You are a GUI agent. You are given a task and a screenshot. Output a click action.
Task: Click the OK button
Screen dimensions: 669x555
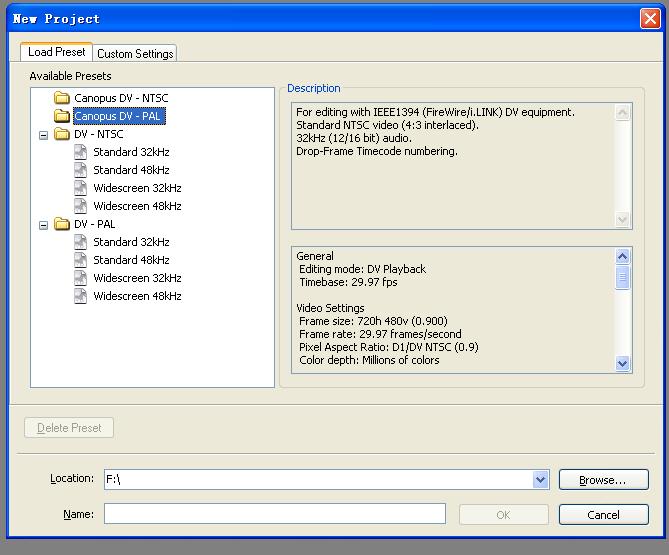click(x=503, y=515)
